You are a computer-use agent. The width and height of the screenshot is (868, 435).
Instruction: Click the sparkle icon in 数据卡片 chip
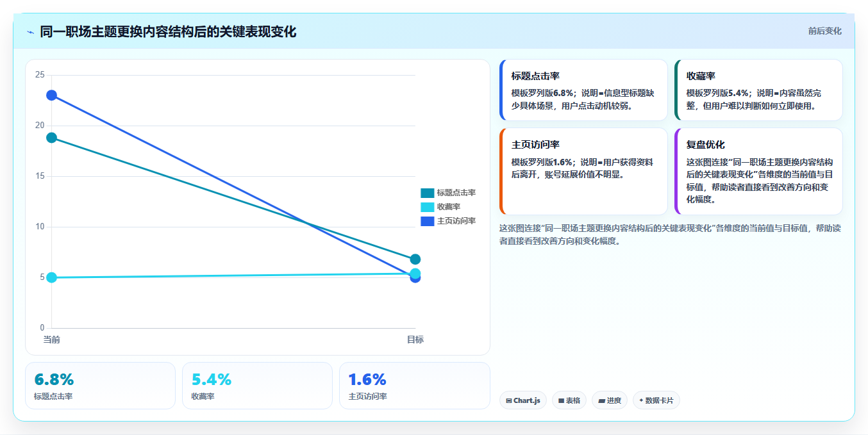[641, 400]
